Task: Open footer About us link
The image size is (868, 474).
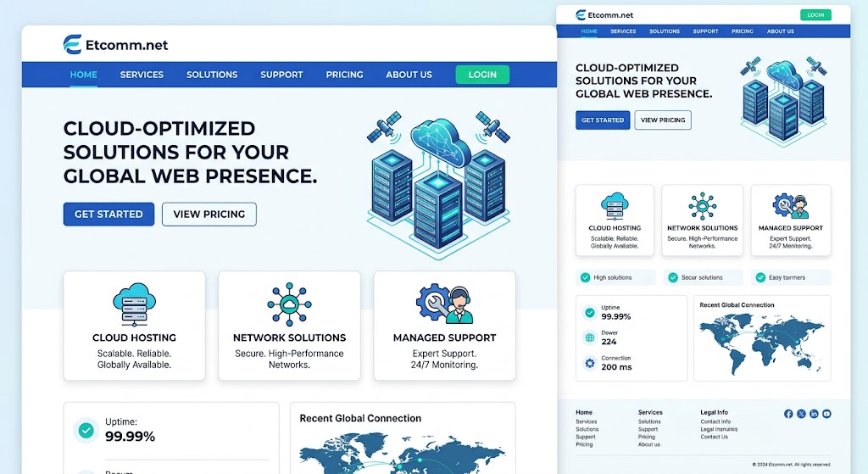Action: [x=648, y=444]
